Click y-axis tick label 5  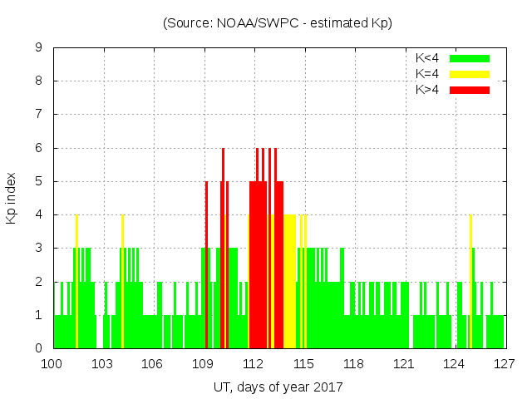(39, 181)
